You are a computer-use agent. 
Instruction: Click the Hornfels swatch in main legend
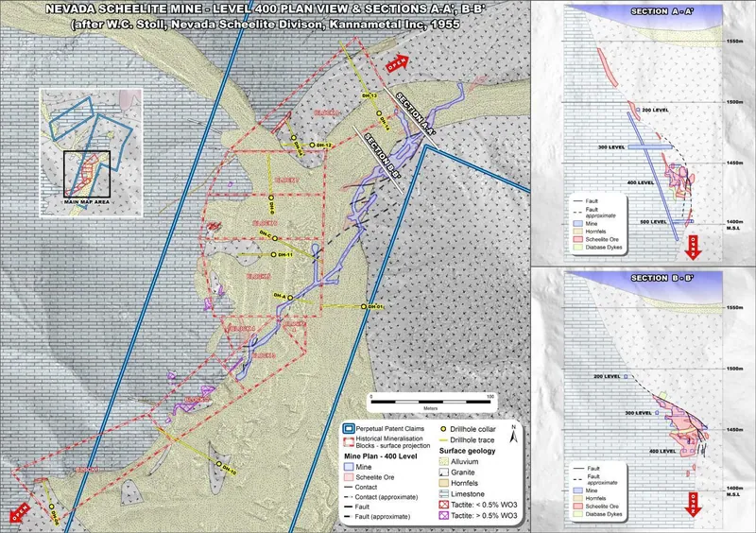coord(443,483)
